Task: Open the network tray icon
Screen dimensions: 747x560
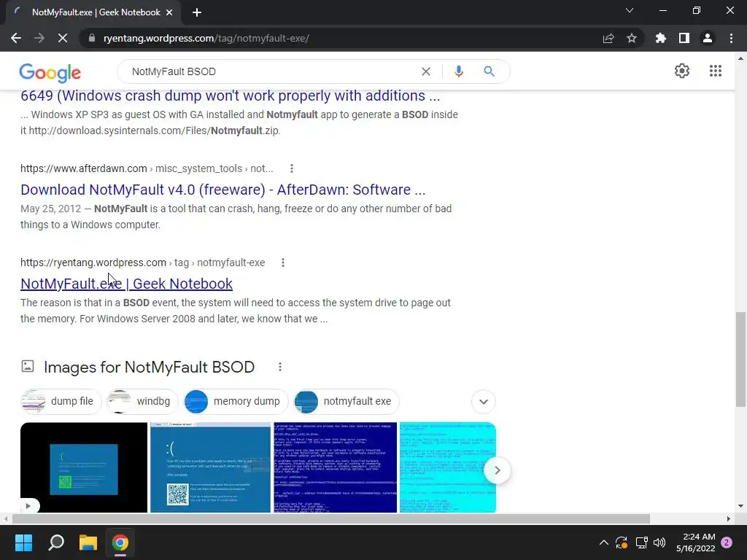Action: tap(641, 542)
